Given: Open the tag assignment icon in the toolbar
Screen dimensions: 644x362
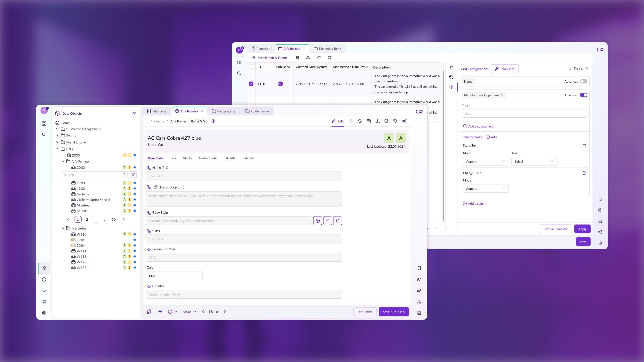Looking at the screenshot, I should point(395,121).
